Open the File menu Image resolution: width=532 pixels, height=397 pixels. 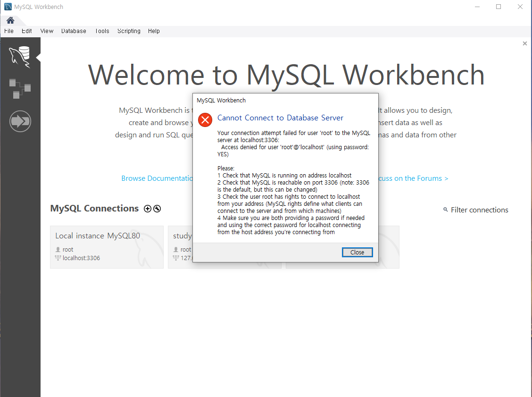point(9,31)
